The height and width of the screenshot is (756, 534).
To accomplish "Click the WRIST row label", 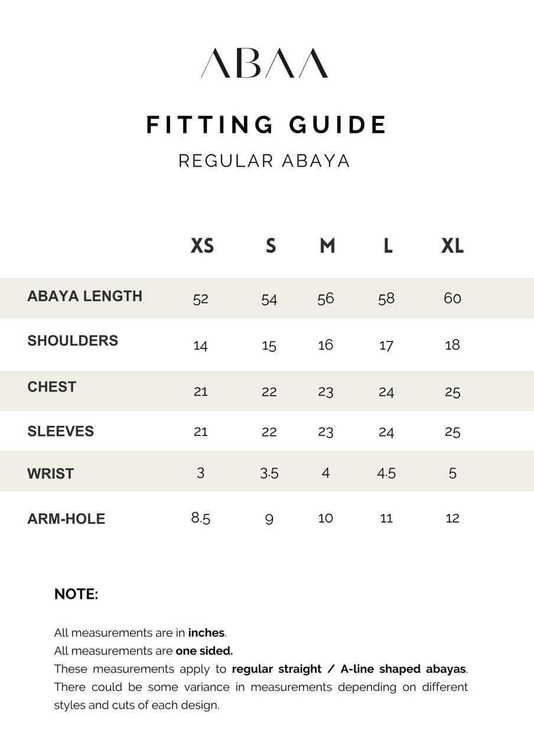I will [x=50, y=474].
